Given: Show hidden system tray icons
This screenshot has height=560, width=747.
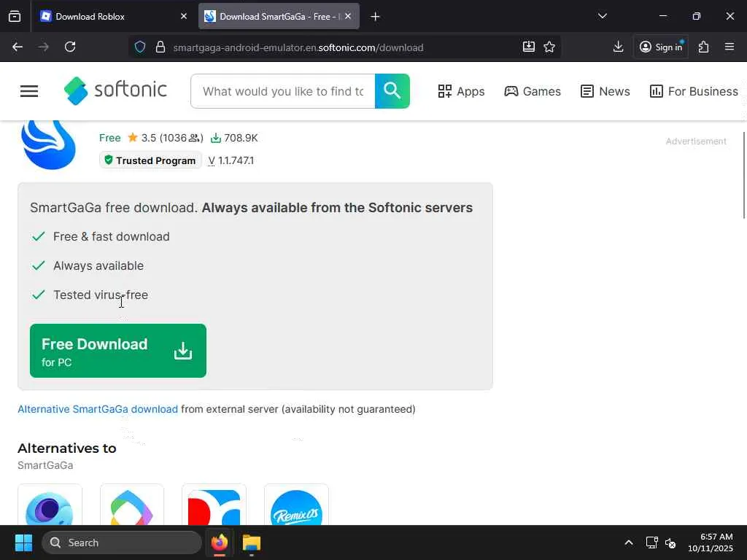Looking at the screenshot, I should (629, 542).
